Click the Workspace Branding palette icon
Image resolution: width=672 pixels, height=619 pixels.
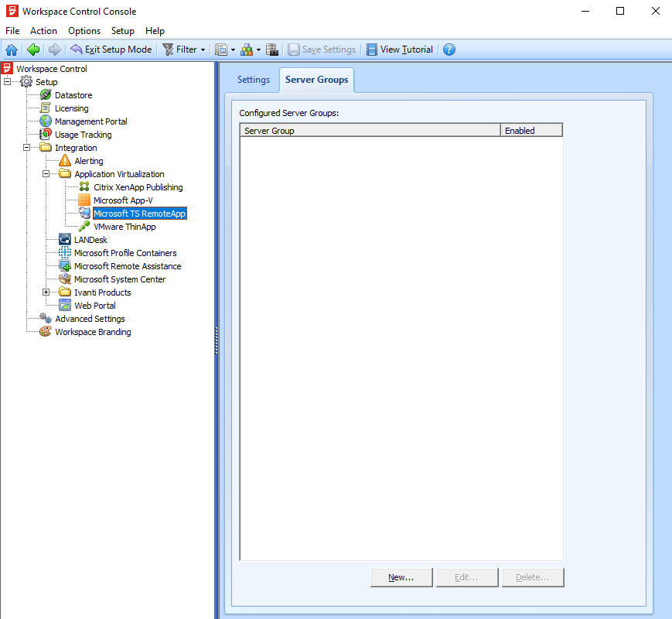pos(46,332)
